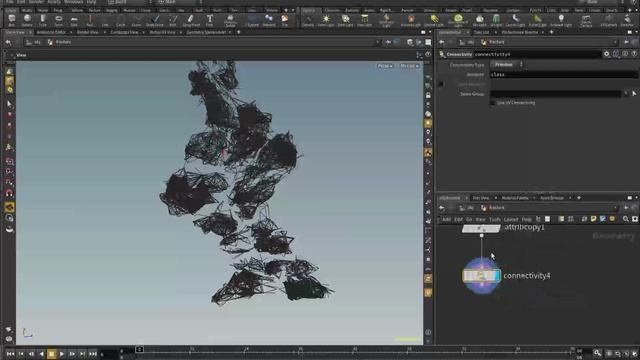
Task: Stop playback with the stop button
Action: [x=51, y=354]
